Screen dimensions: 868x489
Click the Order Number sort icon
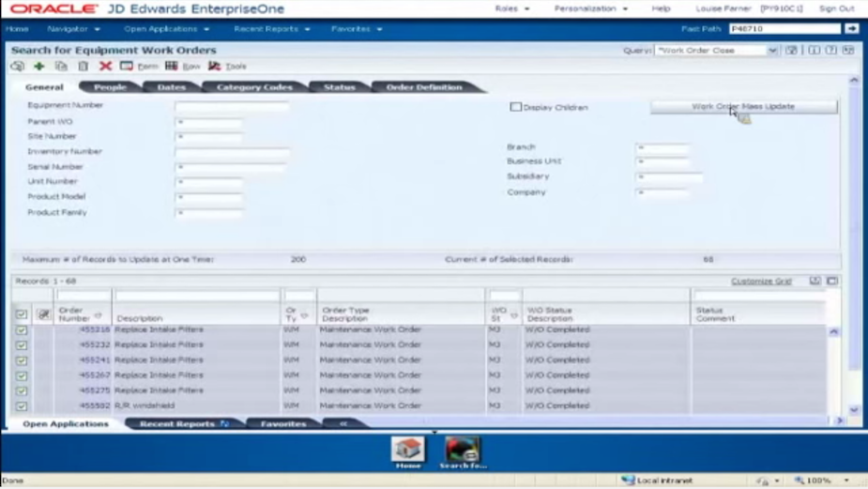(98, 315)
